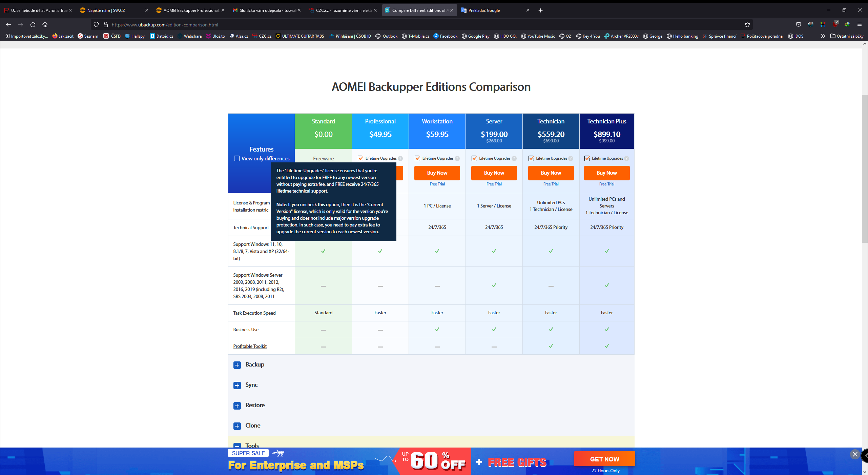Click the browser reload page icon
Viewport: 868px width, 475px height.
[33, 24]
